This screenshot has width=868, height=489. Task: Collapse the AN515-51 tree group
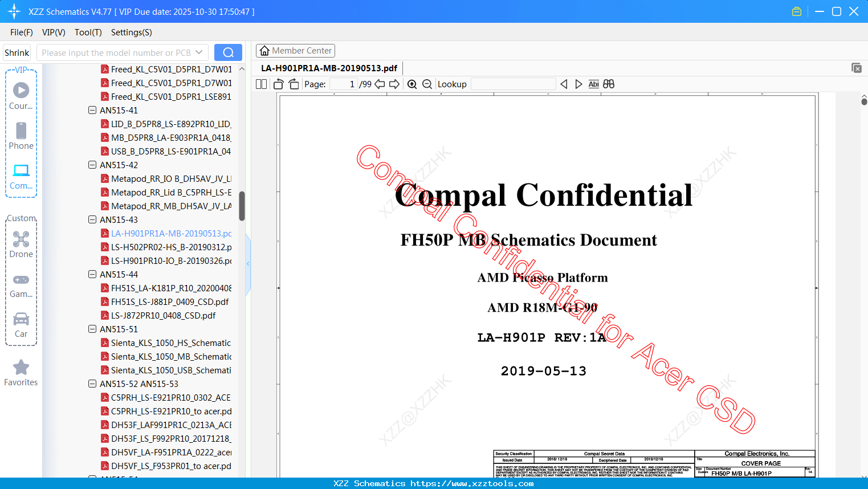click(x=92, y=329)
